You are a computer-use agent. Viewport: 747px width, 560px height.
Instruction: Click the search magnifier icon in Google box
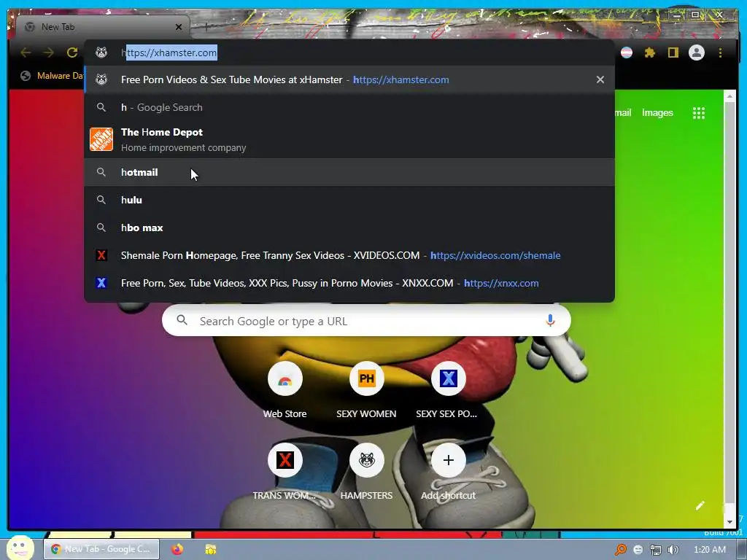182,321
